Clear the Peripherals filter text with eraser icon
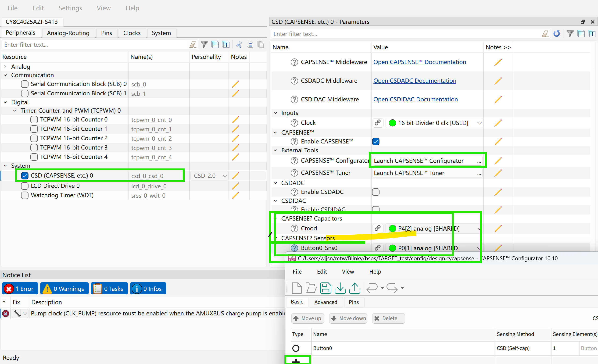Viewport: 598px width, 364px height. (193, 44)
